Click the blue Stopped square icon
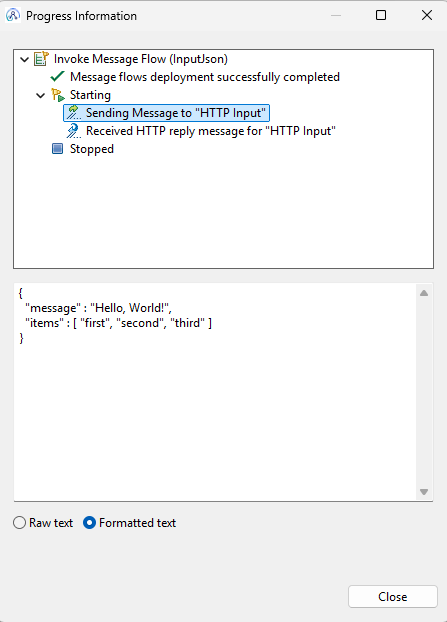 58,149
